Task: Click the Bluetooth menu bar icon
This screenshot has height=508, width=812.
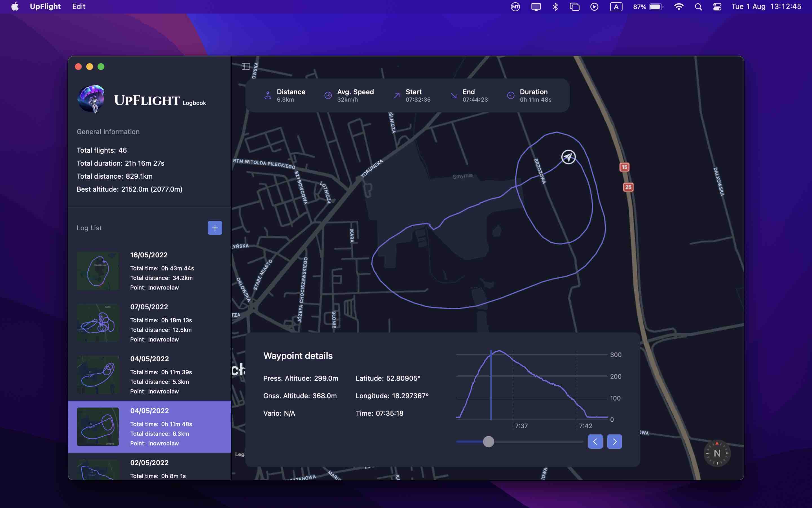Action: click(x=555, y=7)
